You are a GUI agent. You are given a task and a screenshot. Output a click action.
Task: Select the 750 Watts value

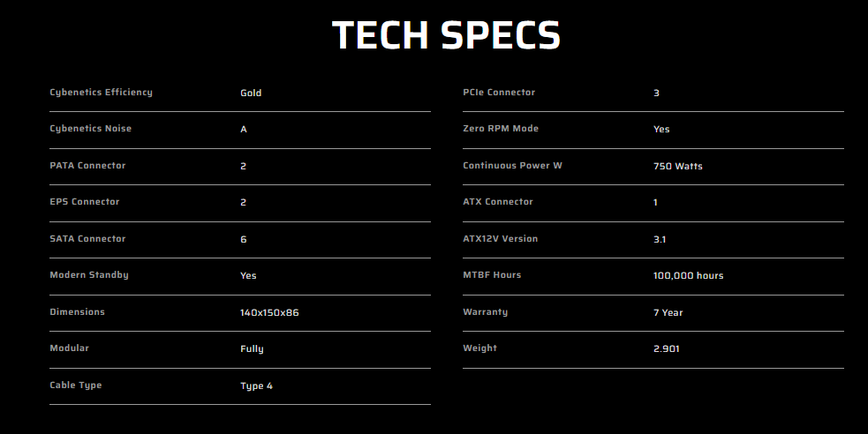pyautogui.click(x=678, y=166)
